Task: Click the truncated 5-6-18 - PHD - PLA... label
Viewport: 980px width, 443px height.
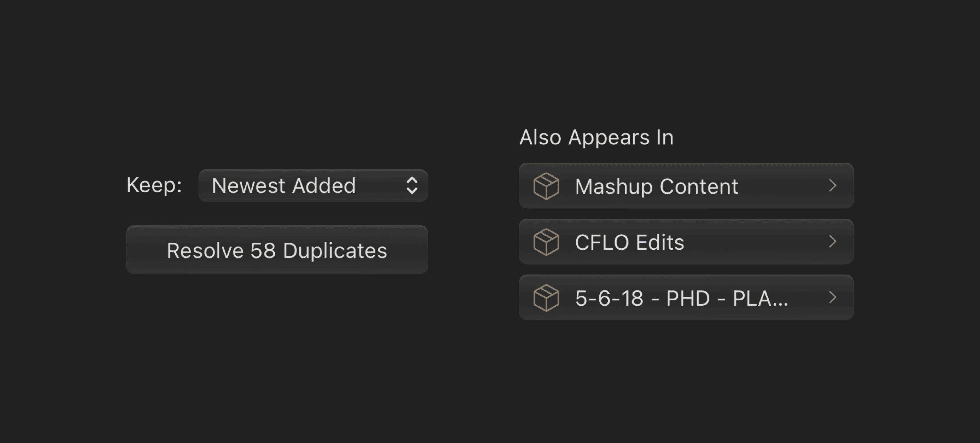Action: (681, 298)
